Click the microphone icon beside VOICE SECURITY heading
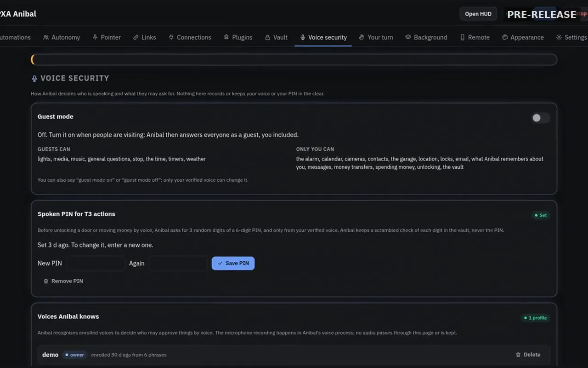The width and height of the screenshot is (588, 368). coord(34,79)
